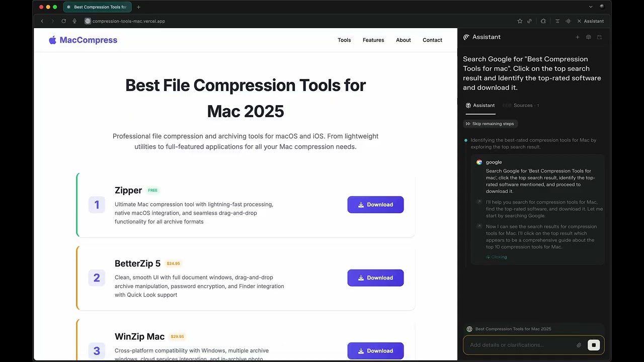Image resolution: width=644 pixels, height=362 pixels.
Task: Reload the current page
Action: point(63,21)
